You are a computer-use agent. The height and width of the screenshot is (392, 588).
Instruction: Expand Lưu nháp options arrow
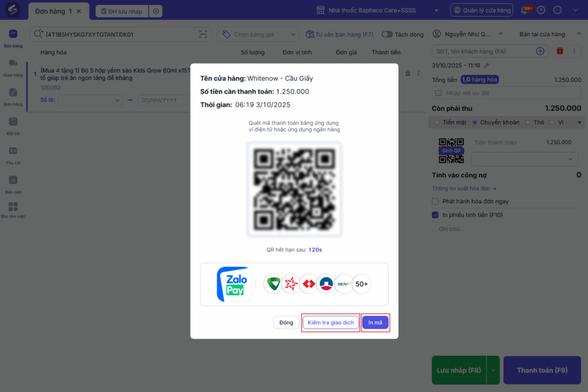(x=493, y=370)
